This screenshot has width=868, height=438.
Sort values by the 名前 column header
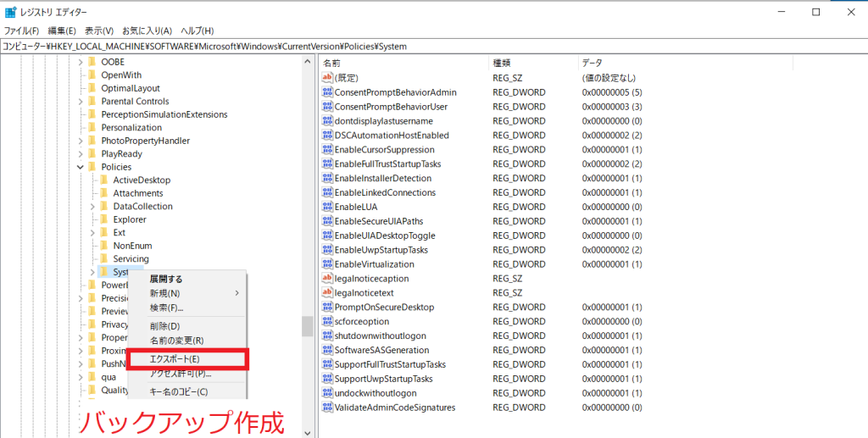404,63
